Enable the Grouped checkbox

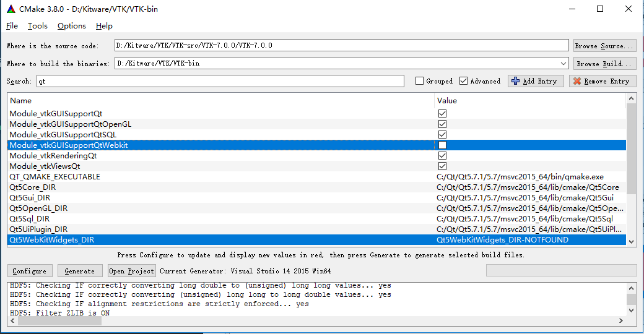point(419,81)
